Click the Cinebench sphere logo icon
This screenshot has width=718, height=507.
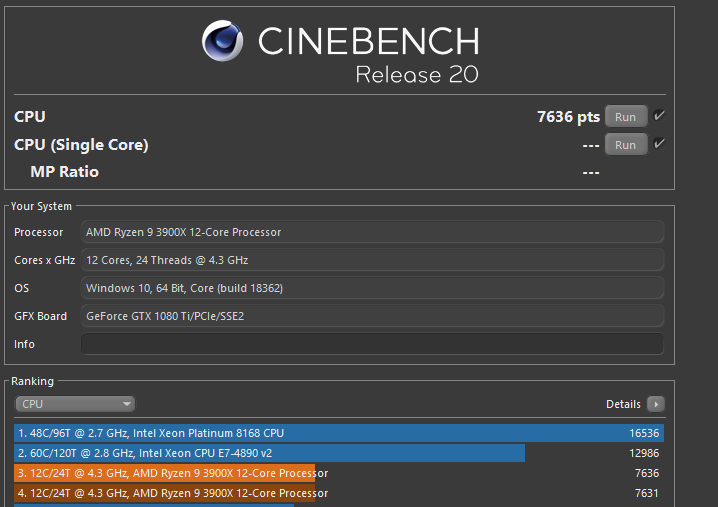click(x=223, y=42)
